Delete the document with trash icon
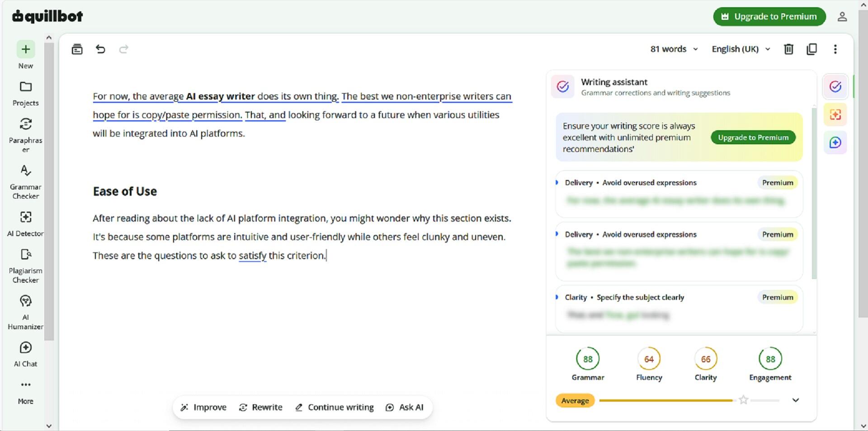Screen dimensions: 868x431 click(788, 49)
